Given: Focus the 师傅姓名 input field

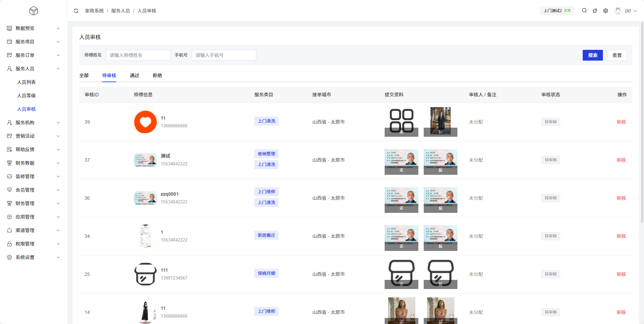Looking at the screenshot, I should (138, 55).
